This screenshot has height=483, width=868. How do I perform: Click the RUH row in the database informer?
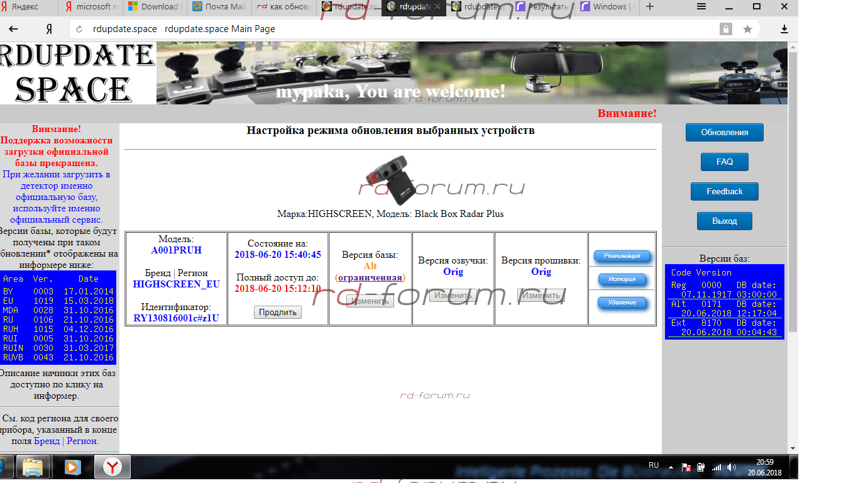point(58,329)
